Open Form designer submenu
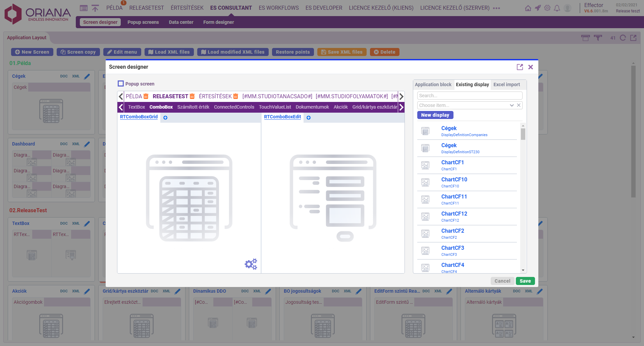The image size is (644, 346). [219, 22]
